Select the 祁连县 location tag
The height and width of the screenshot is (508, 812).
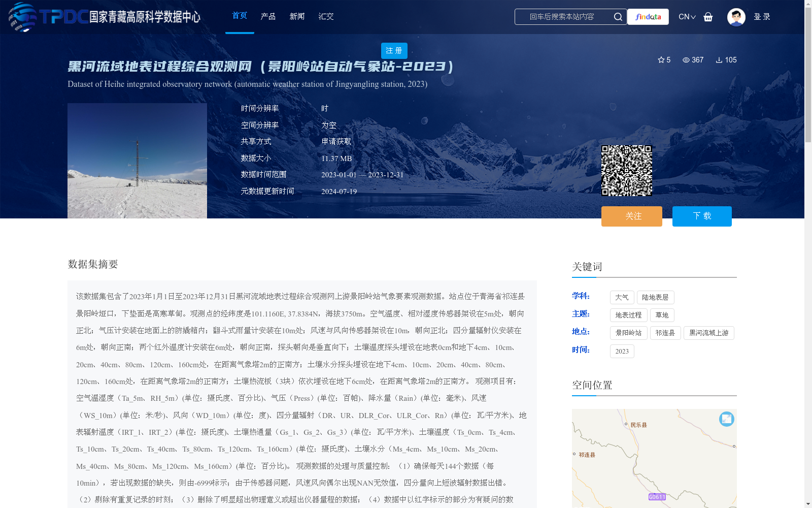tap(665, 333)
